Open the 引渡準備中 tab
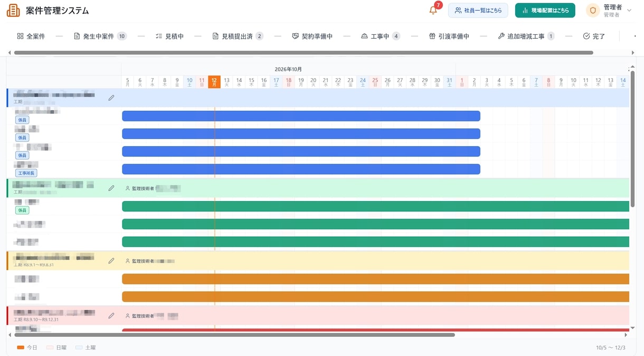644x356 pixels. 449,36
